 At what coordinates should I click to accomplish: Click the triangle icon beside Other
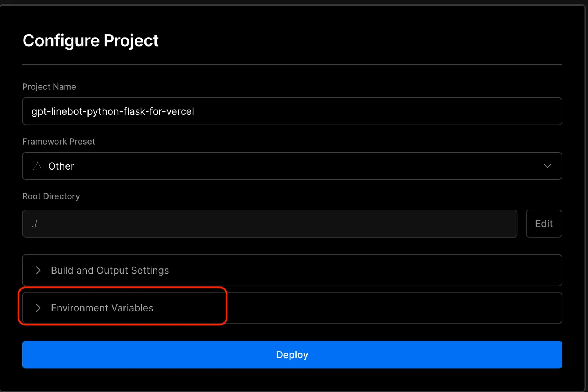(x=37, y=166)
